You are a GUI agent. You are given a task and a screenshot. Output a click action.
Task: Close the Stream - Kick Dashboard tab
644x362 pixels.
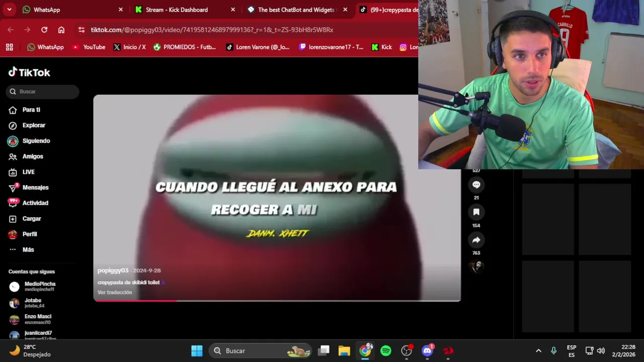(233, 10)
